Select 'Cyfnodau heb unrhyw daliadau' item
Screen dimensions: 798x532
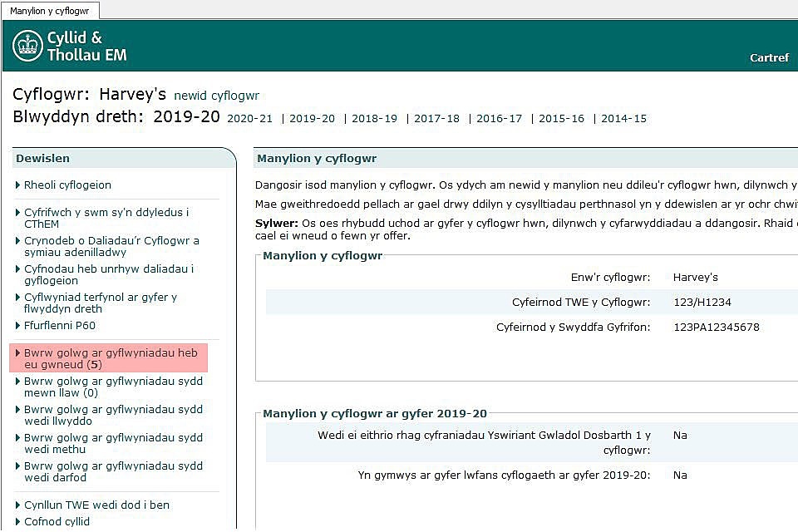pyautogui.click(x=108, y=274)
